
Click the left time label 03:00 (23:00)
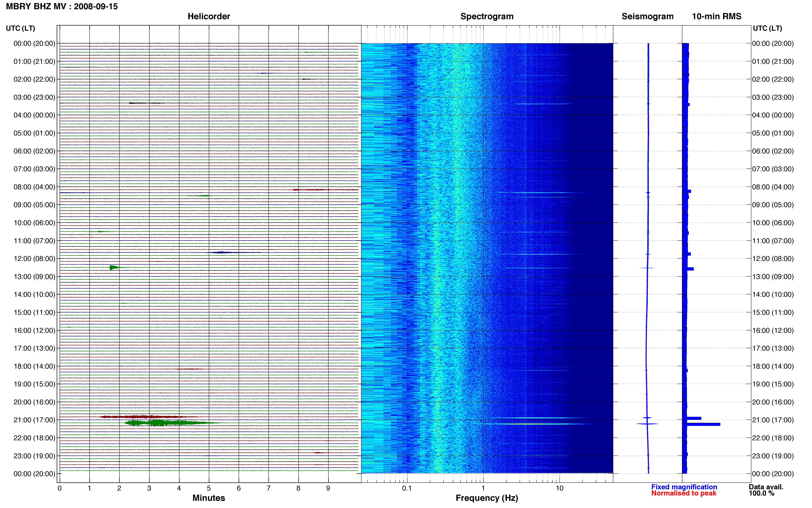(x=34, y=97)
